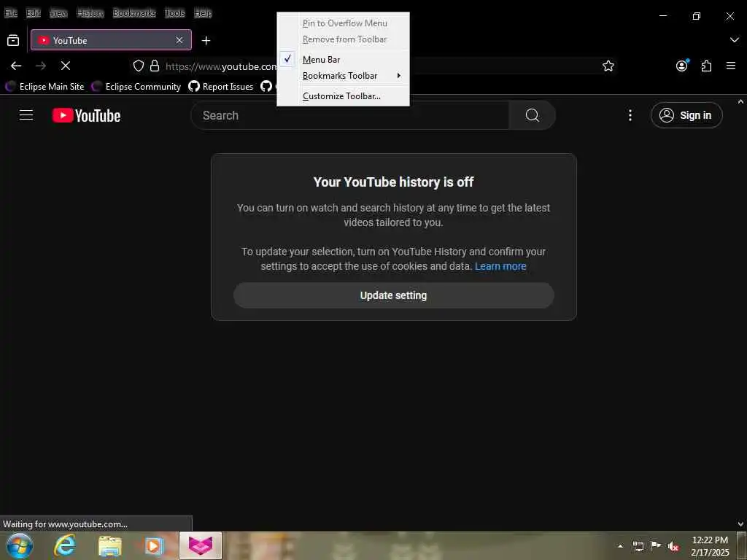Open the Edit menu
This screenshot has height=560, width=747.
point(34,13)
